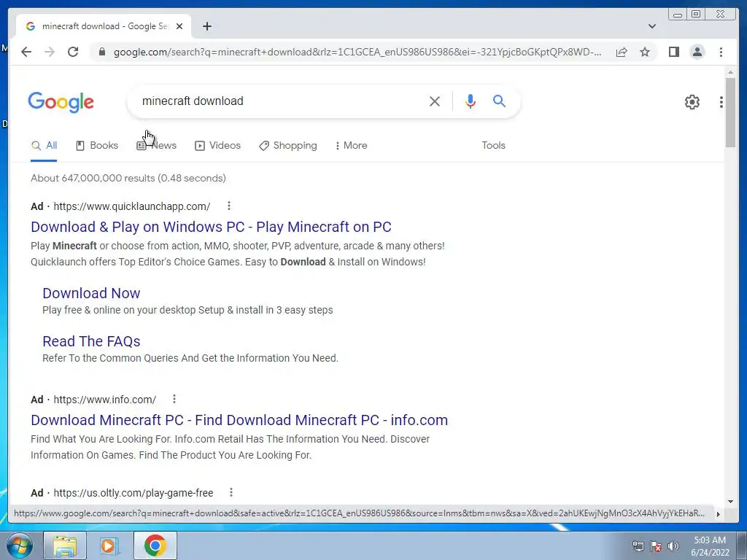Screen dimensions: 747x560
Task: Open the Windows Start menu
Action: pyautogui.click(x=19, y=545)
